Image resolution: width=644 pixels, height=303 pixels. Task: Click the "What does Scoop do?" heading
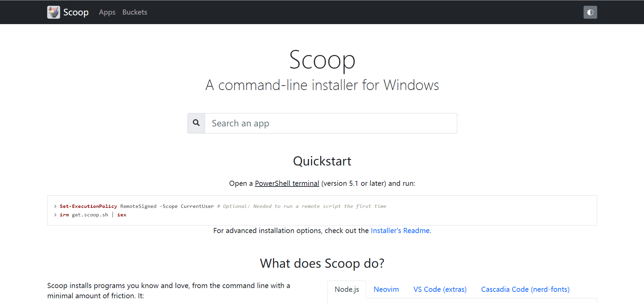(x=322, y=263)
